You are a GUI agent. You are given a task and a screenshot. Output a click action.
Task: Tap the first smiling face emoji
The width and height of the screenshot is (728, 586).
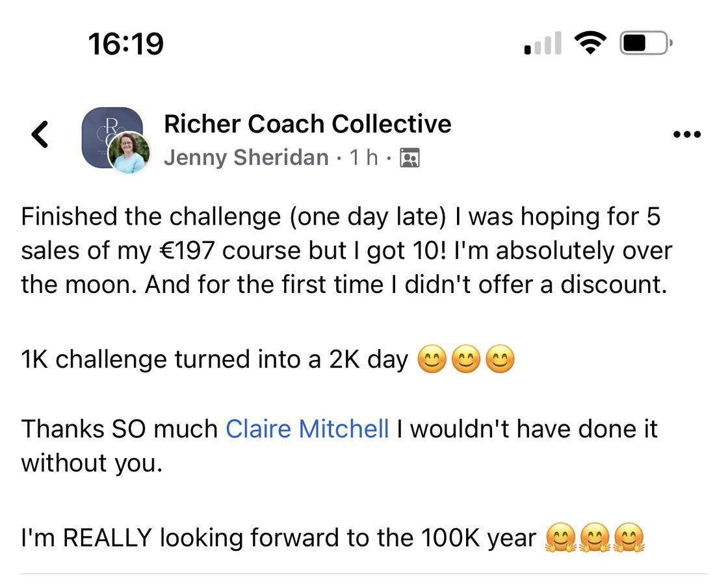pyautogui.click(x=432, y=359)
